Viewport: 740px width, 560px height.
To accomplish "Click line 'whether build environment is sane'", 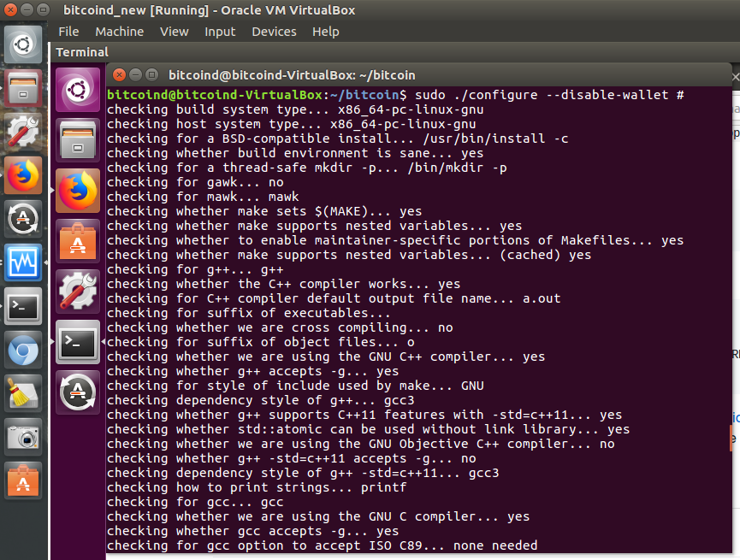I will [295, 153].
